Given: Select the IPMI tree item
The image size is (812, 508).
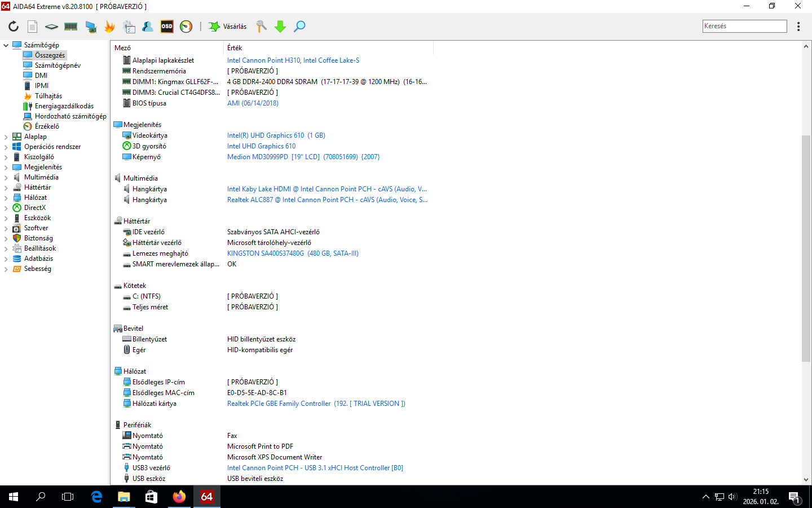Looking at the screenshot, I should pyautogui.click(x=41, y=86).
